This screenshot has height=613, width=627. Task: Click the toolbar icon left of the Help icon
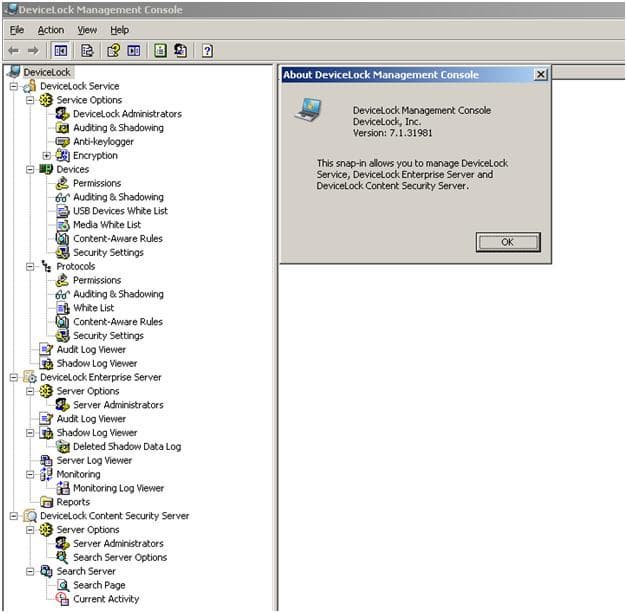tap(180, 51)
